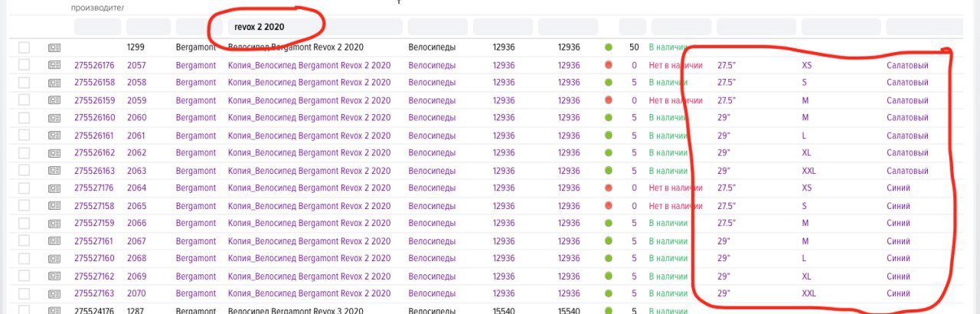
Task: Click the Bergamont manufacturer in row 2061
Action: coord(195,136)
